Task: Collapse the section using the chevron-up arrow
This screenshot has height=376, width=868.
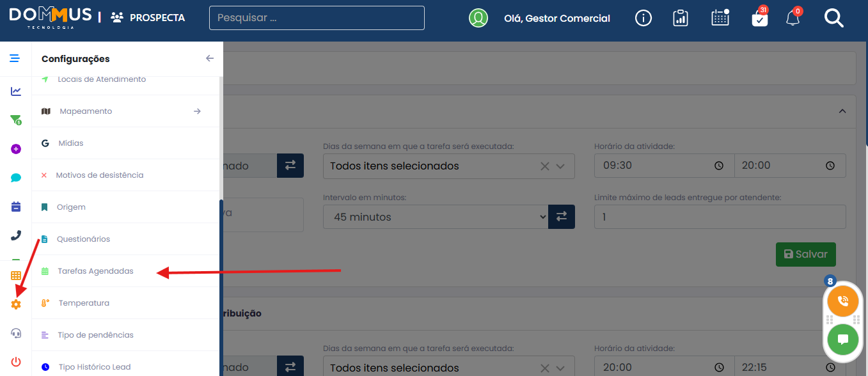Action: click(x=842, y=111)
